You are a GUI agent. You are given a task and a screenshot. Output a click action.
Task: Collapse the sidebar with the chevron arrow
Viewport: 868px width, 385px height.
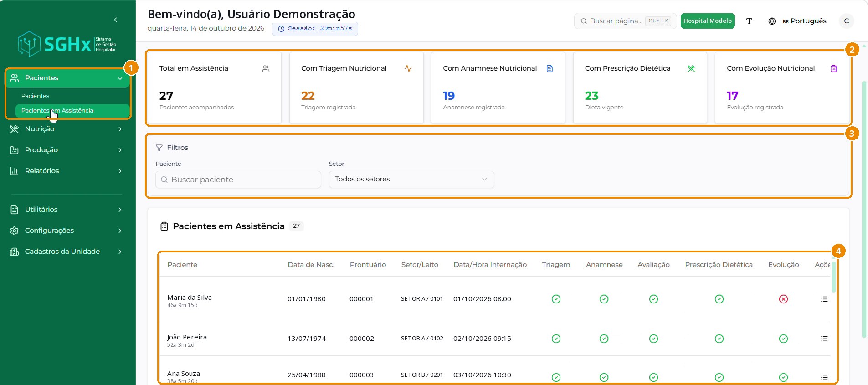(116, 20)
